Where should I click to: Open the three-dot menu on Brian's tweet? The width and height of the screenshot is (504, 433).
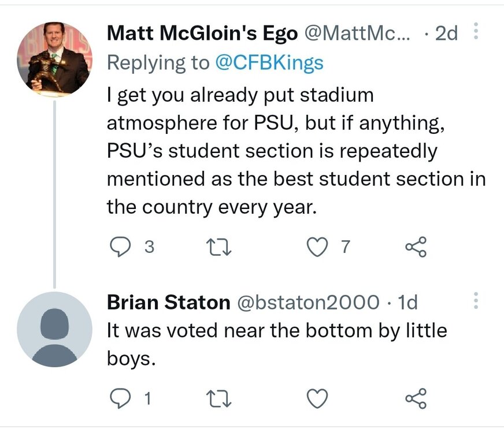tap(476, 299)
